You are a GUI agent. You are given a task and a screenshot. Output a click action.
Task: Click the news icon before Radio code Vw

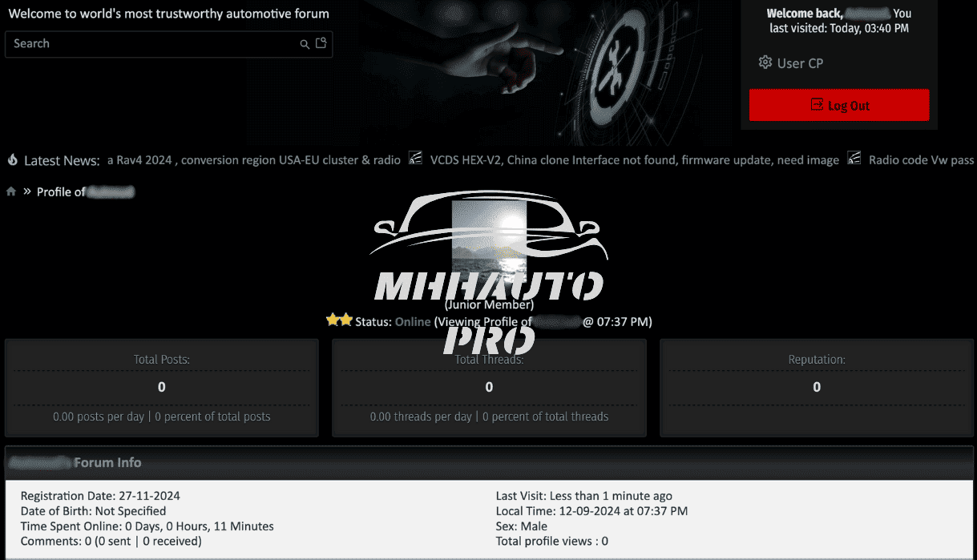click(854, 158)
